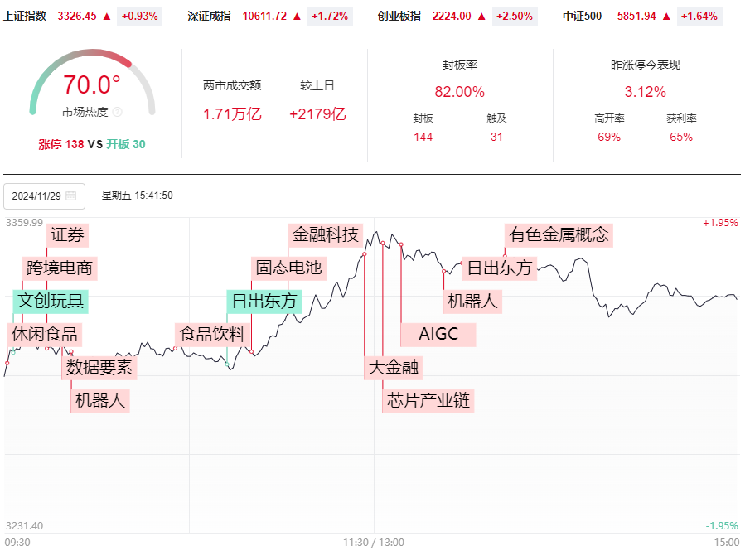This screenshot has height=560, width=750.
Task: Open the calendar icon in date field
Action: coord(70,196)
